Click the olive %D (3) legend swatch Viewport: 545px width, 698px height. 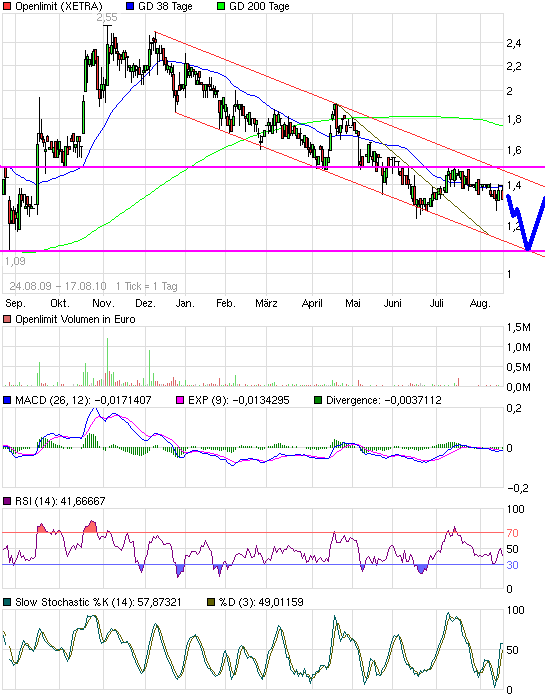click(x=211, y=602)
